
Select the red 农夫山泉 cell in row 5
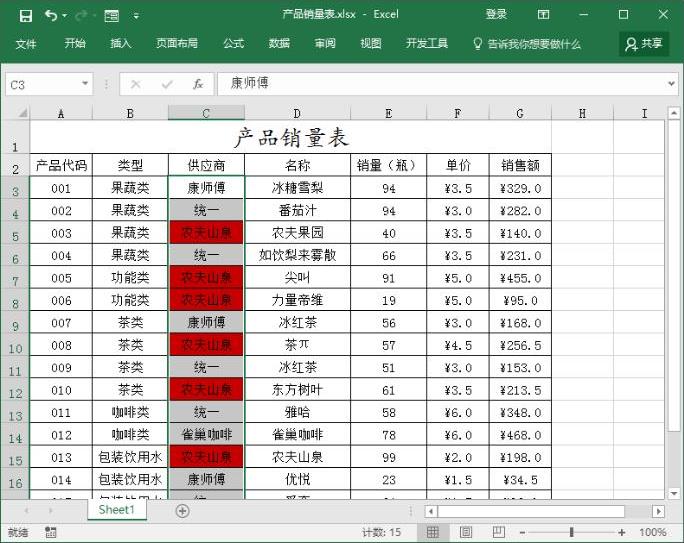(x=206, y=232)
